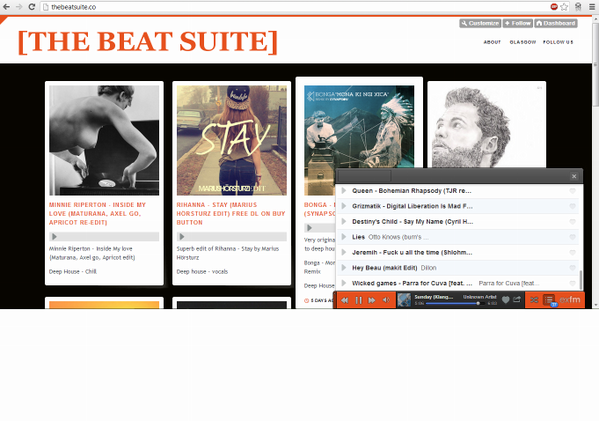Toggle the exfm playlist queue button

549,300
